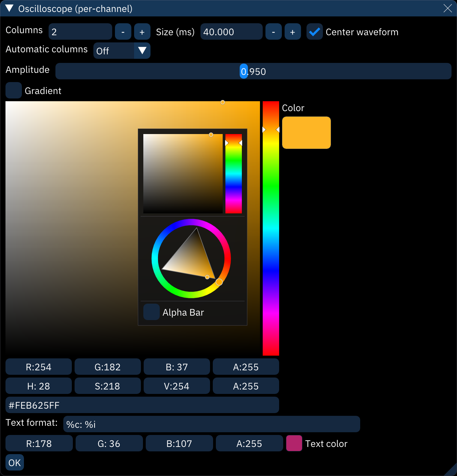
Task: Decrease Size (ms) with the minus button
Action: coord(274,32)
